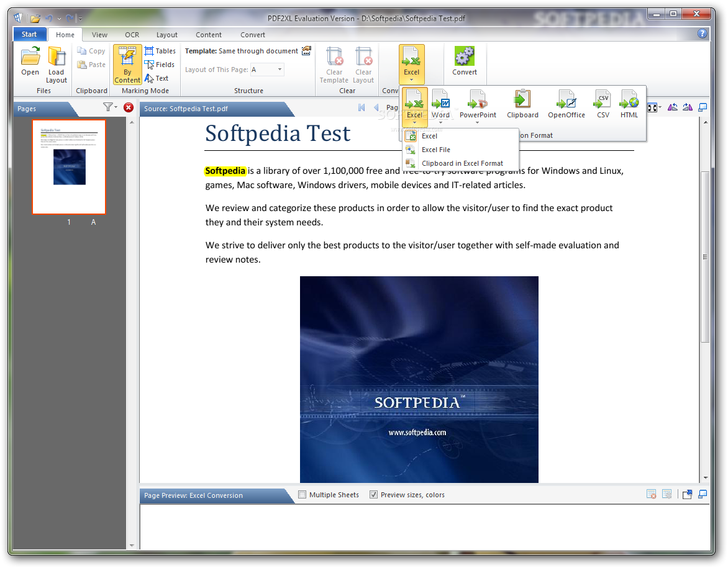Image resolution: width=728 pixels, height=568 pixels.
Task: Click the Excel button in the ribbon
Action: pos(411,64)
